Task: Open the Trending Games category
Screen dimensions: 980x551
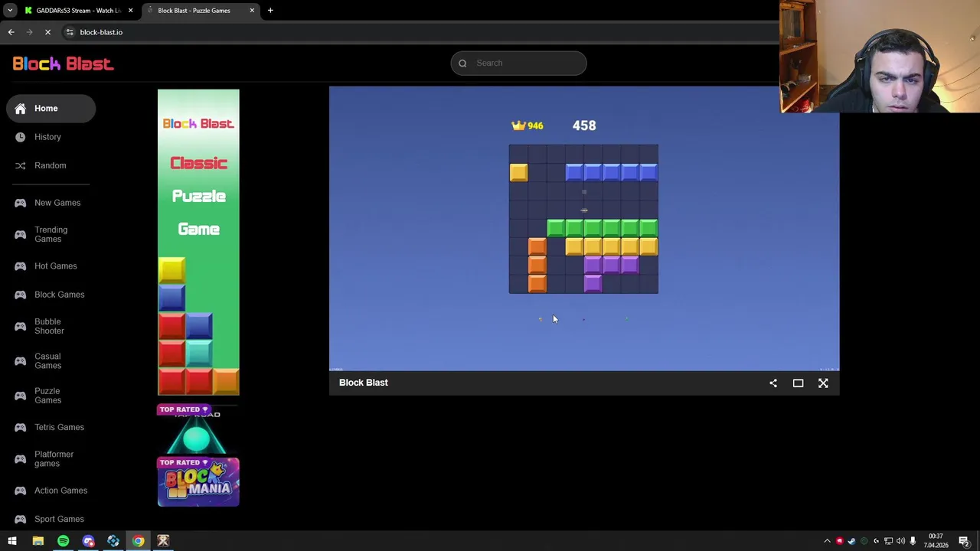Action: (x=51, y=234)
